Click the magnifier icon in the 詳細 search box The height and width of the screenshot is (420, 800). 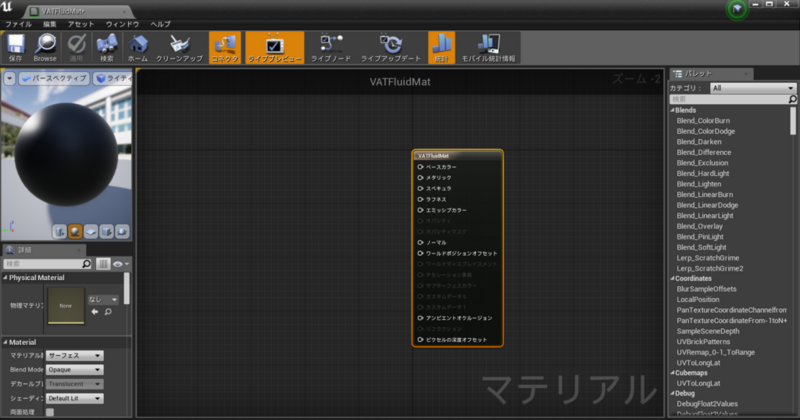87,264
